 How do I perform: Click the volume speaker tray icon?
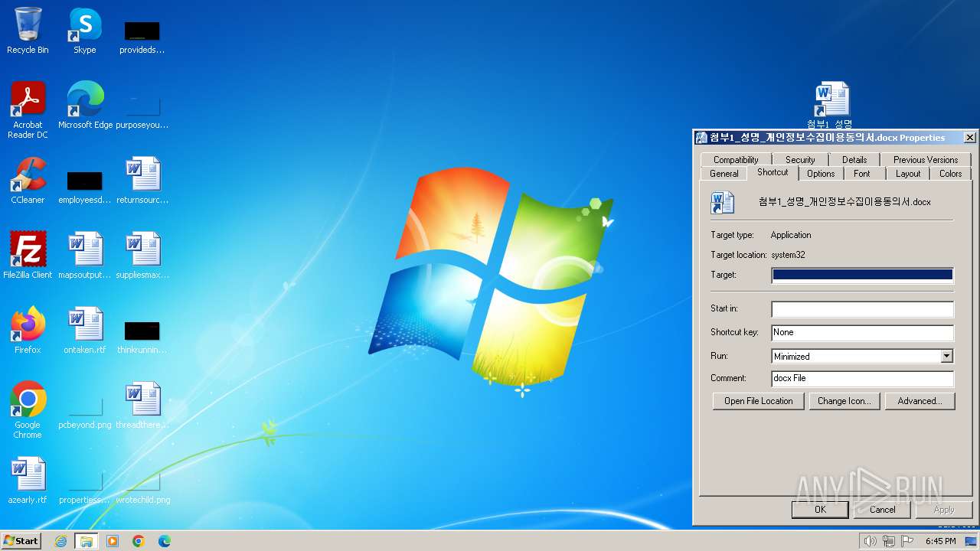pyautogui.click(x=870, y=541)
